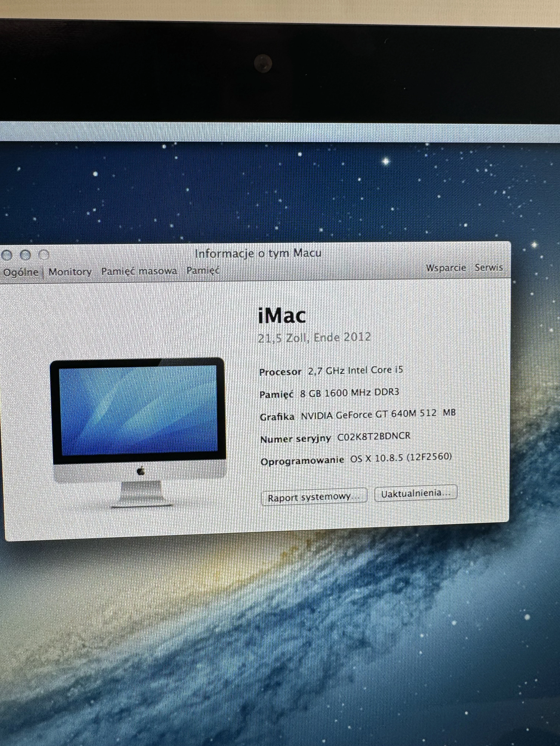Click the zoom window button
This screenshot has height=746, width=560.
[x=44, y=255]
